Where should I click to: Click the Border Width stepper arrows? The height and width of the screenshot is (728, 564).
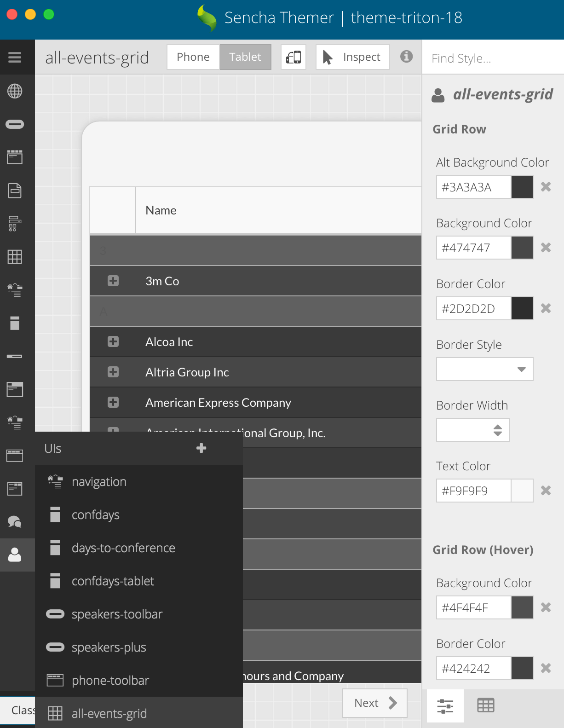[498, 430]
